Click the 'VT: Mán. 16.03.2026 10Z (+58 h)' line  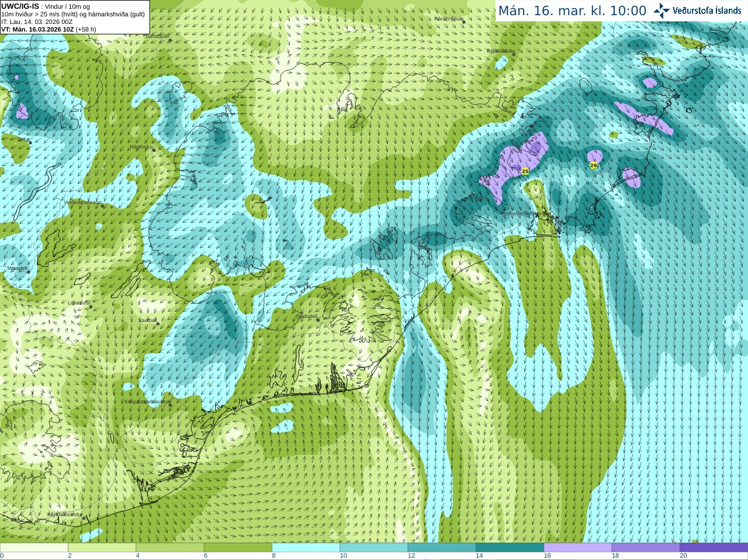coord(49,29)
